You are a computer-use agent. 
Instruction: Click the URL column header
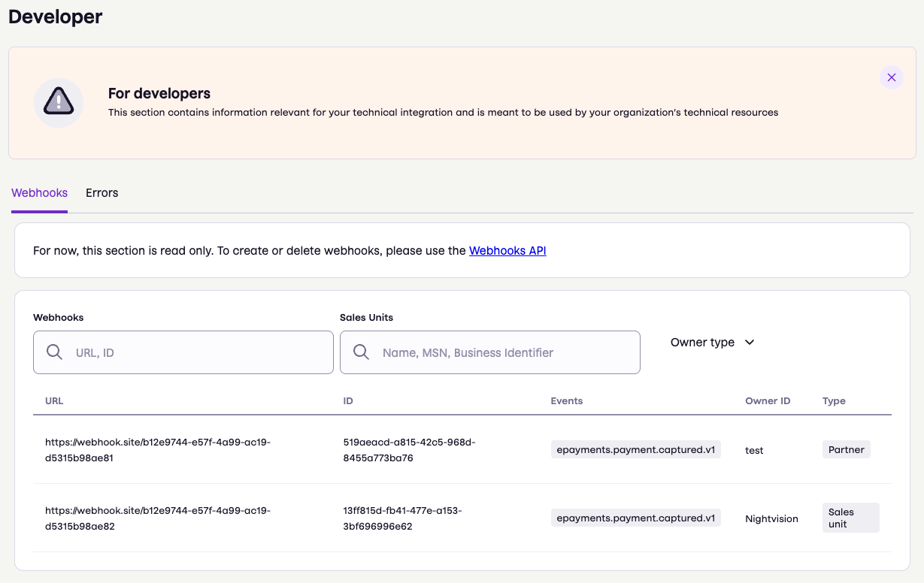pos(53,400)
